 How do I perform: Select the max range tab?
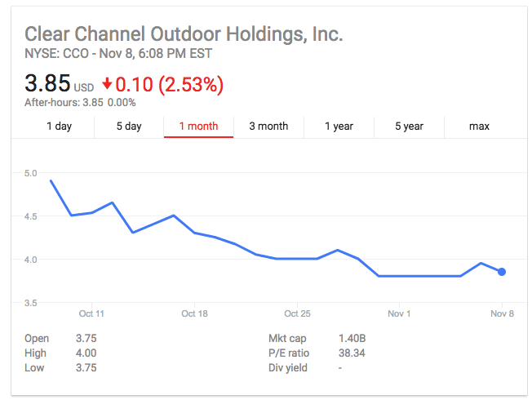(479, 127)
